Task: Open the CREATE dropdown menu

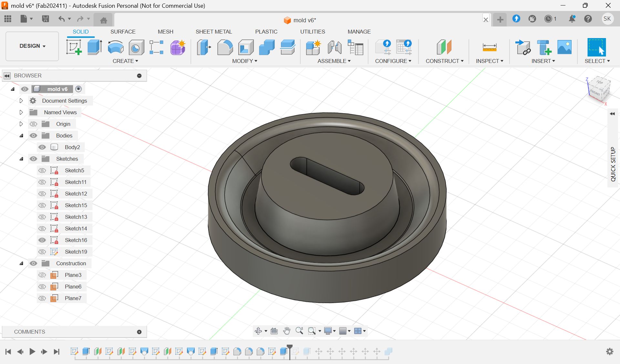Action: tap(125, 61)
